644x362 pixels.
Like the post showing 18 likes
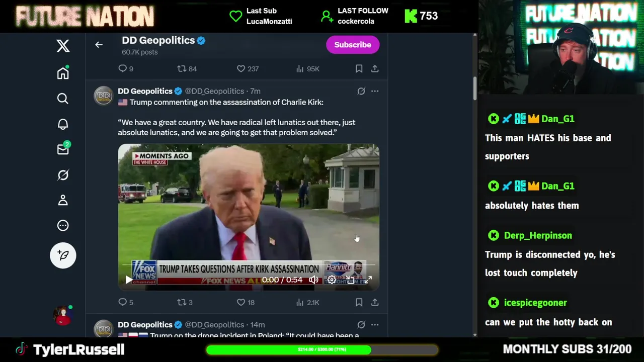click(246, 302)
